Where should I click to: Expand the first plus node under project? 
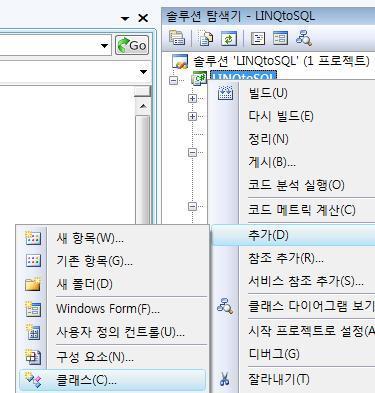click(x=192, y=98)
